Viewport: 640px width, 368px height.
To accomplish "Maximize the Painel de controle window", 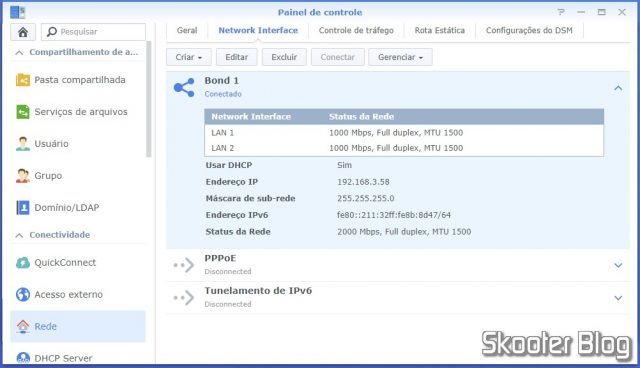I will click(x=602, y=12).
